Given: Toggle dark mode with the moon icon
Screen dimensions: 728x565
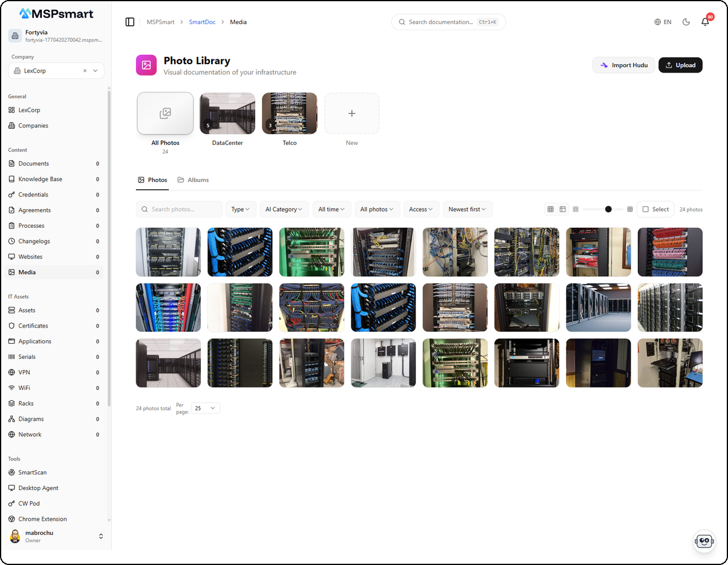Looking at the screenshot, I should (686, 22).
